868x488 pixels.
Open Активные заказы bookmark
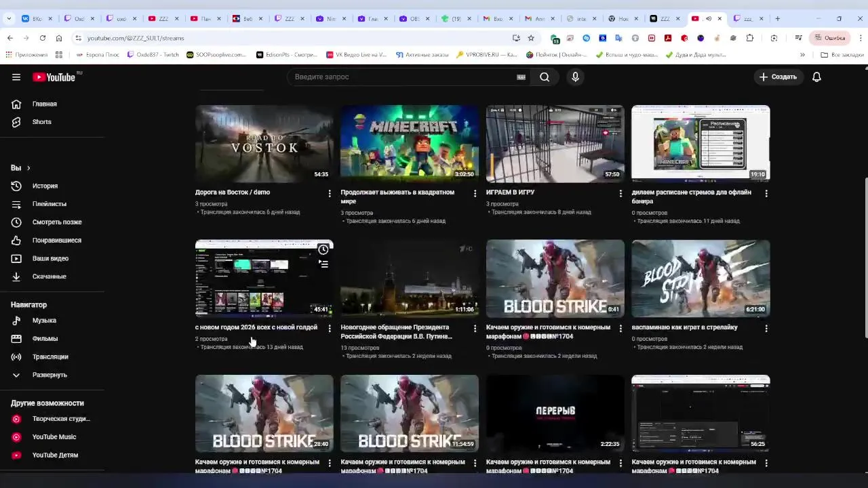tap(422, 55)
